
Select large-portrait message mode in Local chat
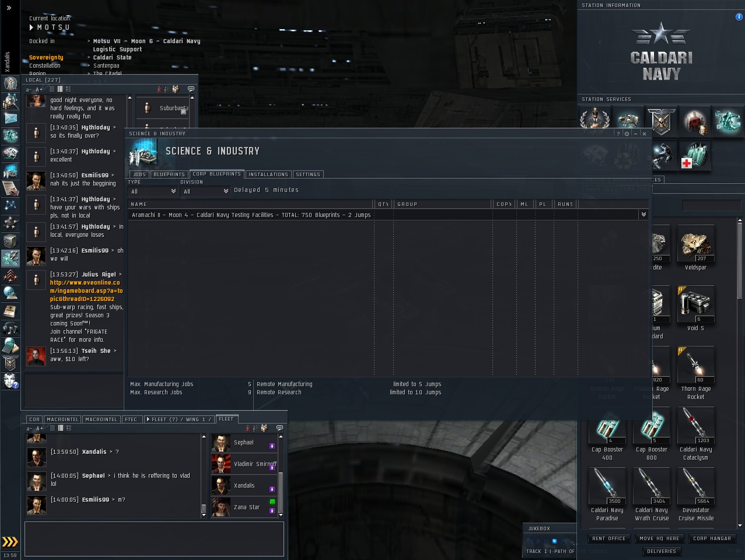pyautogui.click(x=68, y=89)
